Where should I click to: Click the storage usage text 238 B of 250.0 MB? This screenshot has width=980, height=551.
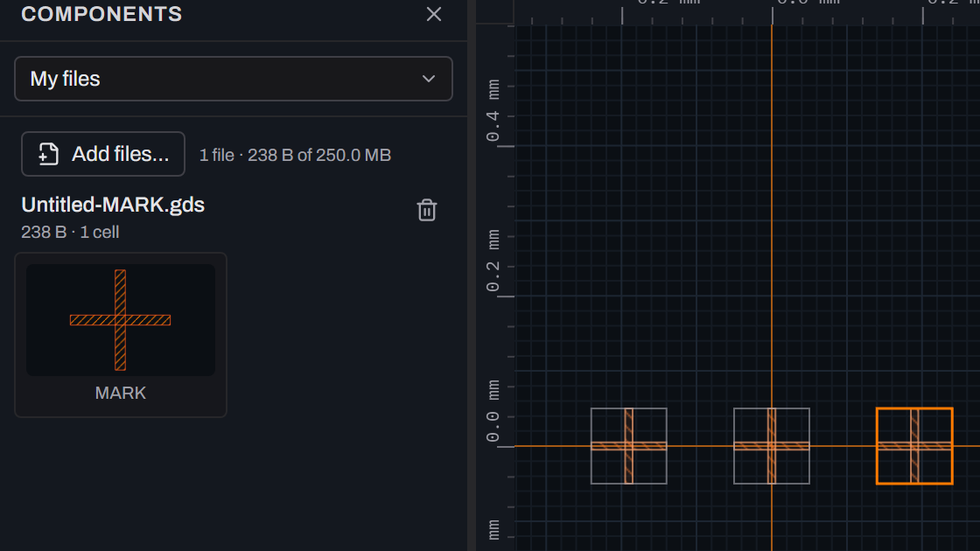[x=319, y=155]
